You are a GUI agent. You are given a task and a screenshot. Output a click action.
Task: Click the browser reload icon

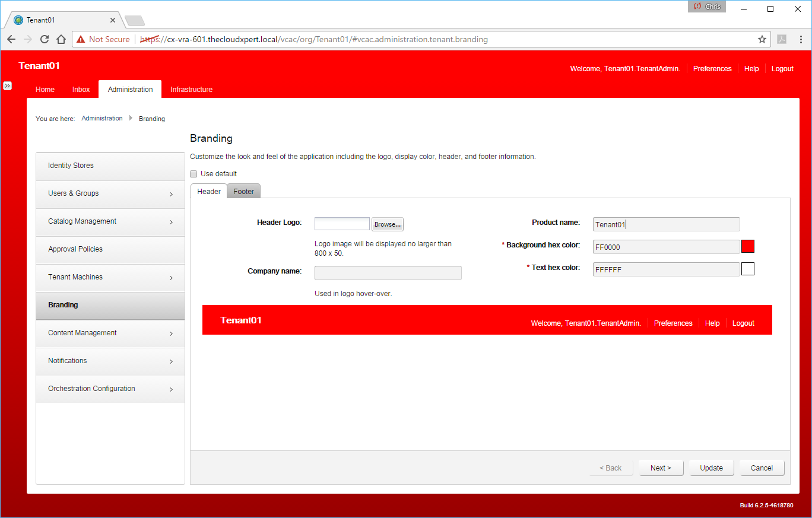44,39
